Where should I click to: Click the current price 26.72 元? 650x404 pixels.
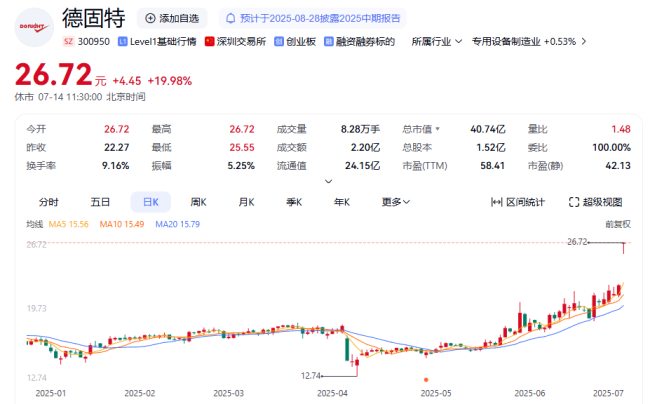click(61, 75)
